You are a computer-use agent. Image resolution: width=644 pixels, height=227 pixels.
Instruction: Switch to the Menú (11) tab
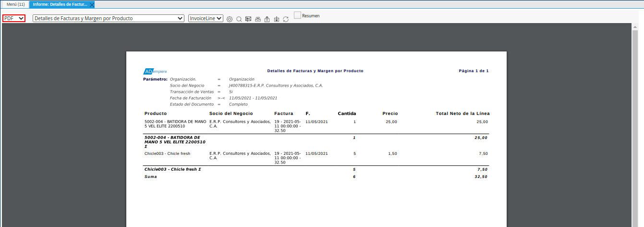[15, 4]
